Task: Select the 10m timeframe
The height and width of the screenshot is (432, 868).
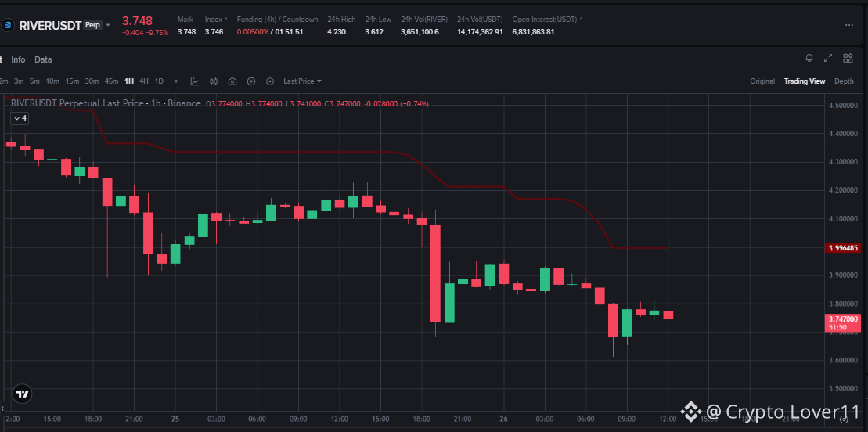Action: coord(52,81)
